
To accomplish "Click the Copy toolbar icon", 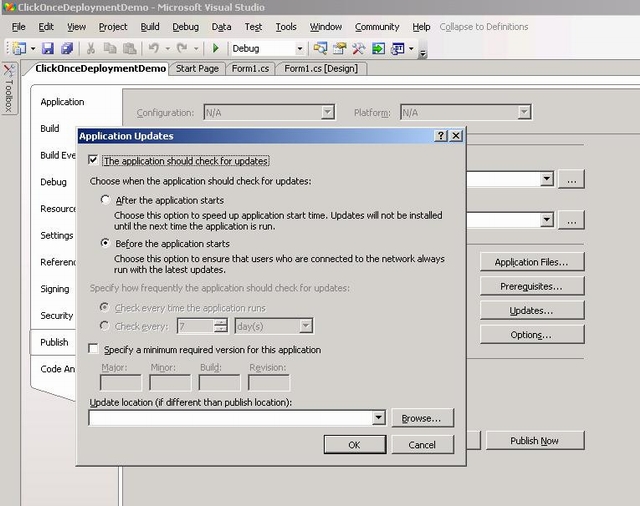I will coord(110,49).
